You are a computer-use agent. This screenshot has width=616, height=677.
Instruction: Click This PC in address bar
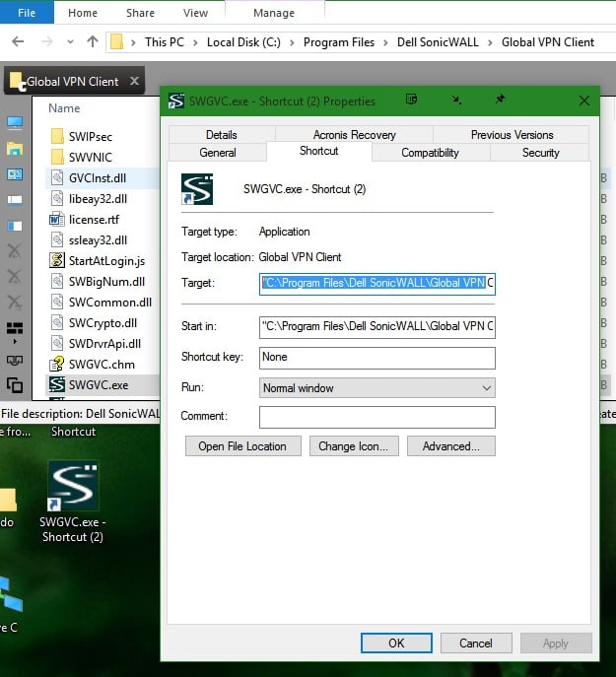point(165,42)
